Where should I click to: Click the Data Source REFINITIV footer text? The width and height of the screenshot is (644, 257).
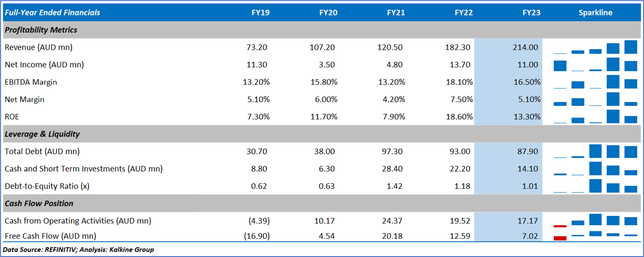tap(78, 249)
